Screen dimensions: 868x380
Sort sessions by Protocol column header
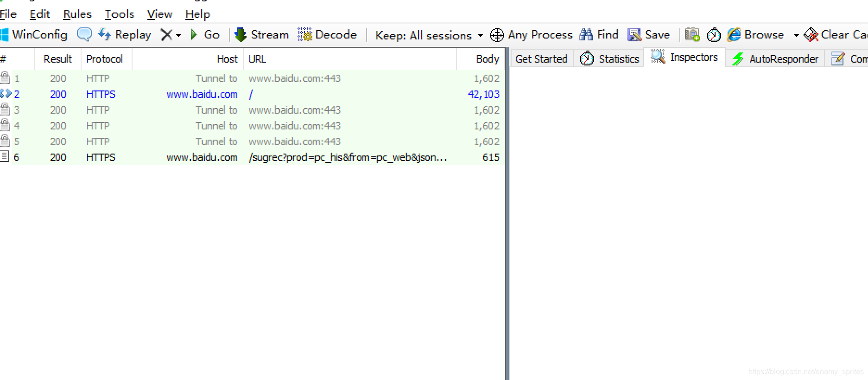pos(107,59)
